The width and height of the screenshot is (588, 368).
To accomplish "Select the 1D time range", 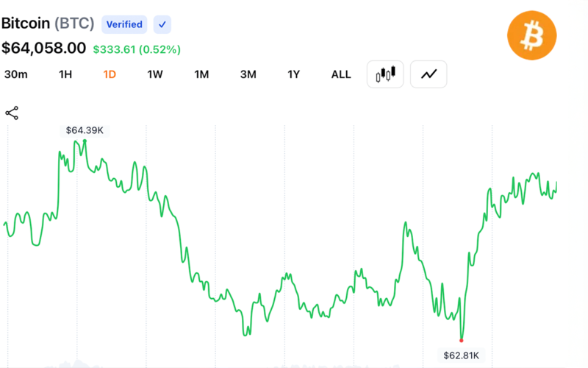I will [110, 74].
